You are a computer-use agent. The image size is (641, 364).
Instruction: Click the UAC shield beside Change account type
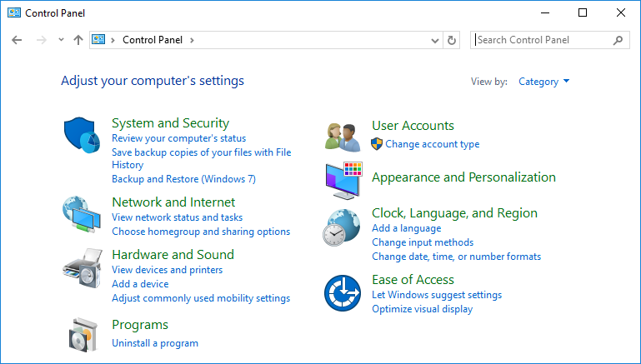[377, 144]
